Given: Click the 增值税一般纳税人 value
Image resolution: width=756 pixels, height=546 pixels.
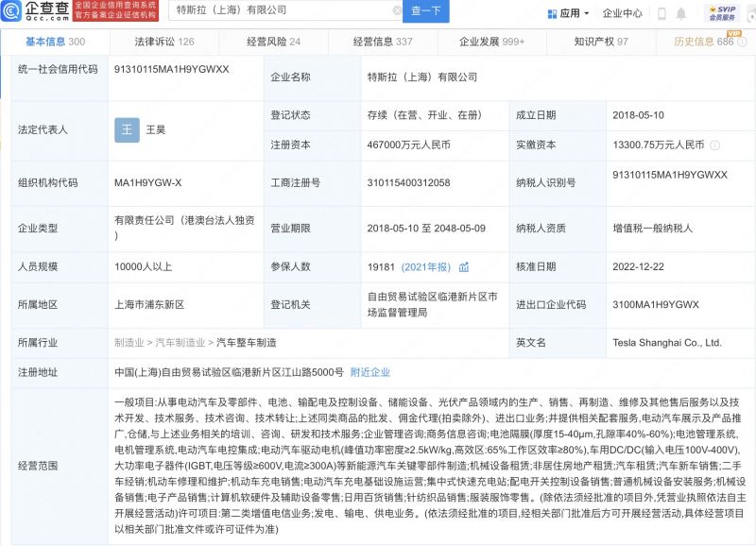Looking at the screenshot, I should click(653, 229).
